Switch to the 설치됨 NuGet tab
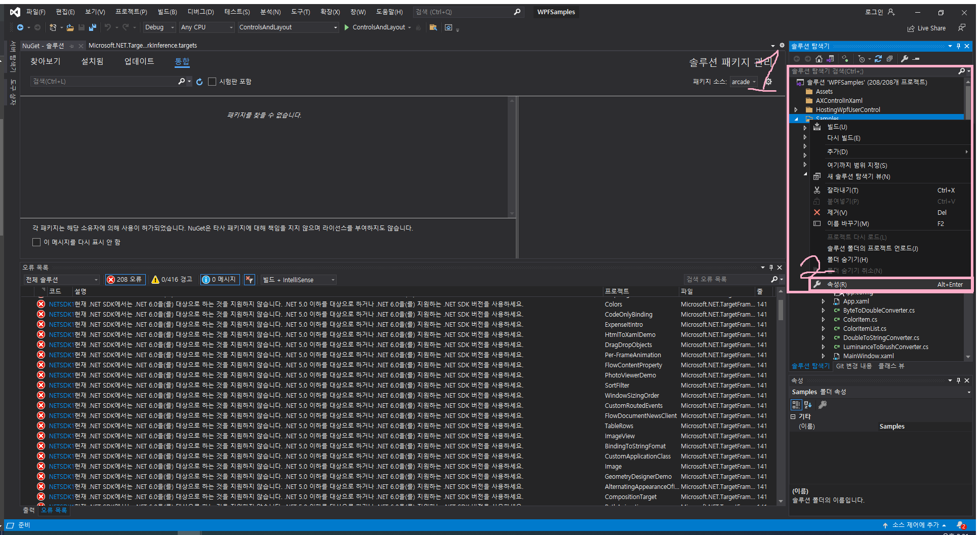This screenshot has width=980, height=535. 92,61
